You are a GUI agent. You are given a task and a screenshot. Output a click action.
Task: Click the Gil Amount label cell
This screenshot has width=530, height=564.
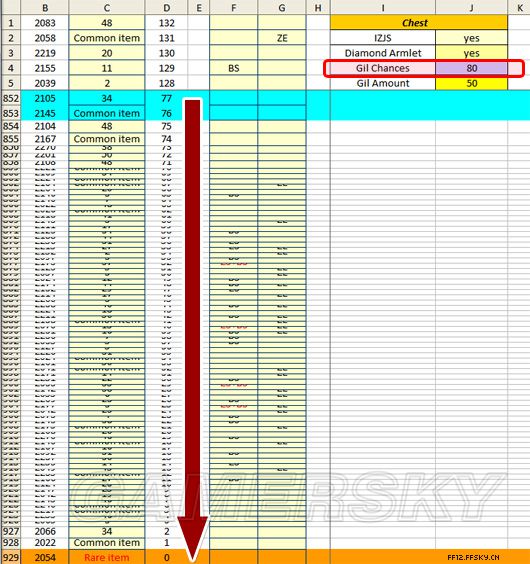tap(383, 83)
